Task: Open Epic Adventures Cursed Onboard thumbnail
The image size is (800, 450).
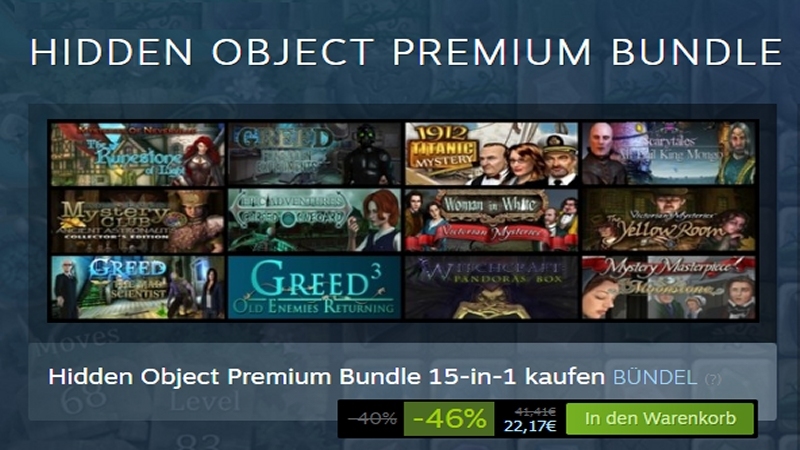Action: pos(315,220)
